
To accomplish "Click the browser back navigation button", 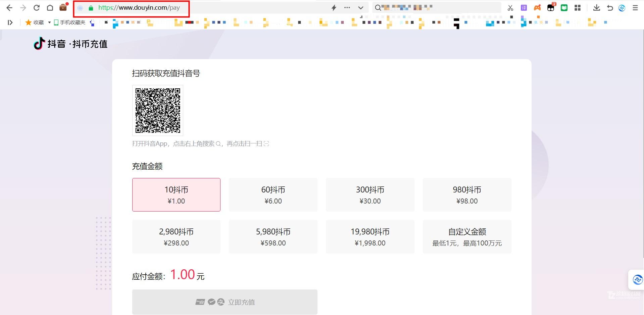I will (9, 7).
